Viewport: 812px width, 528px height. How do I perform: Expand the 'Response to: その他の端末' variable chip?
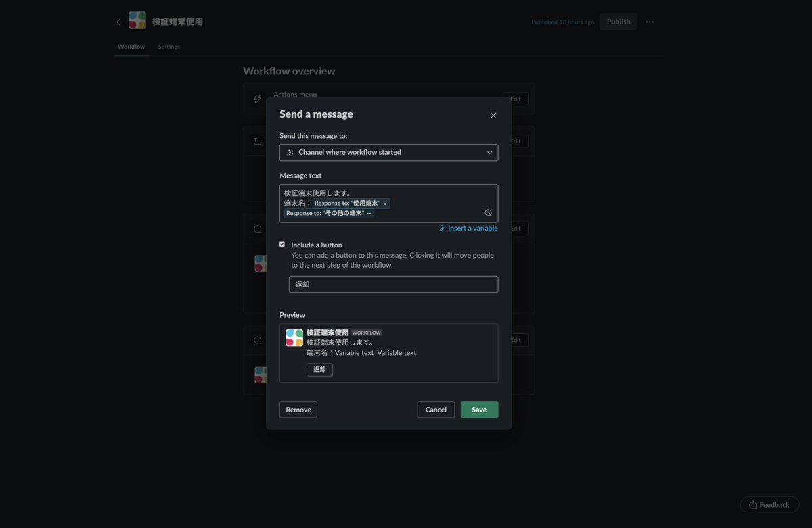[329, 214]
